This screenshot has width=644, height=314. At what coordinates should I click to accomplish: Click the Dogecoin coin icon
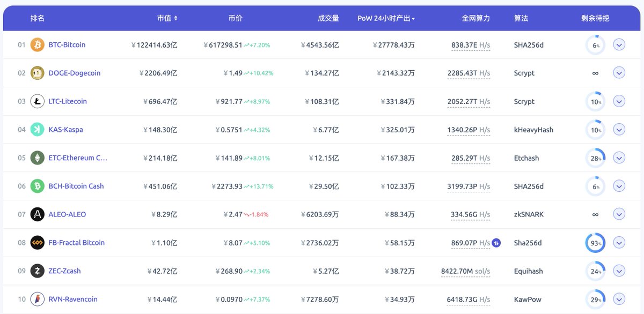[x=36, y=72]
